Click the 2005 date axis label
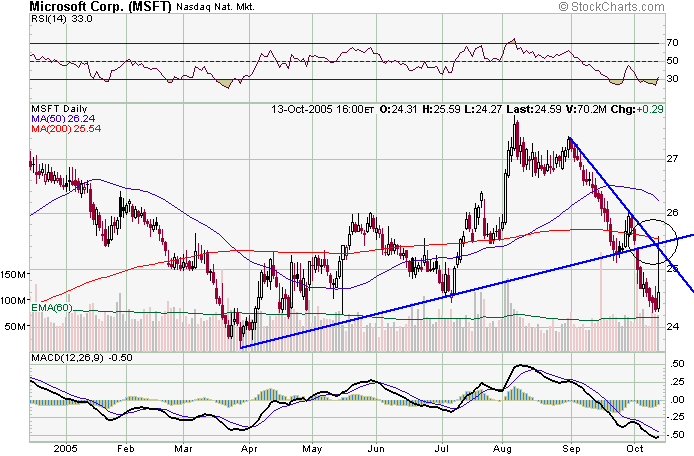This screenshot has width=694, height=456. 66,448
